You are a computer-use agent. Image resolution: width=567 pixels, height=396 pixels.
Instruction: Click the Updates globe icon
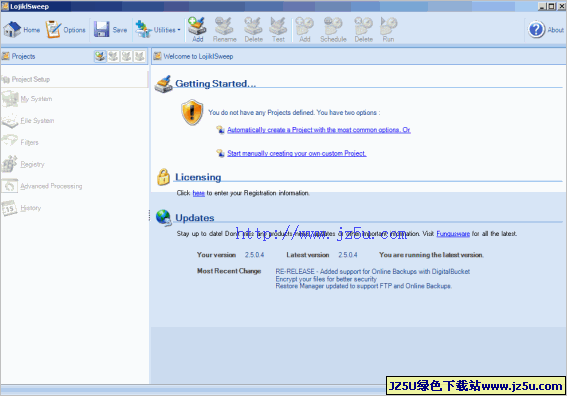164,218
